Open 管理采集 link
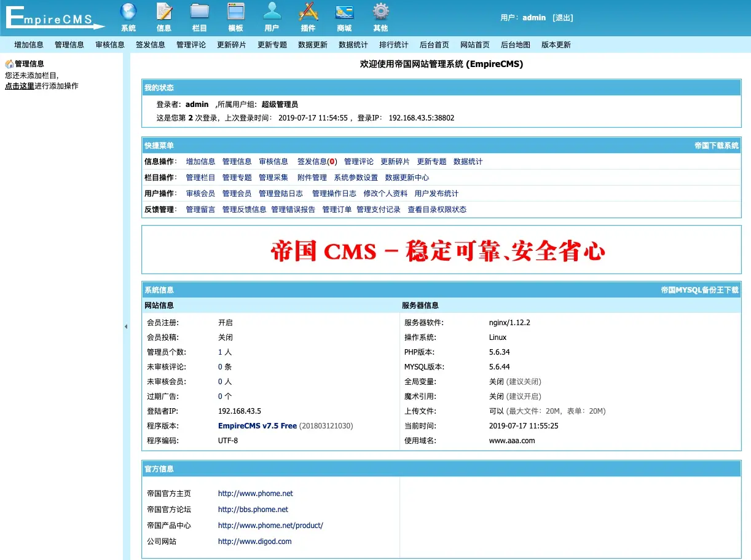Screen dimensions: 751x560 click(x=273, y=178)
